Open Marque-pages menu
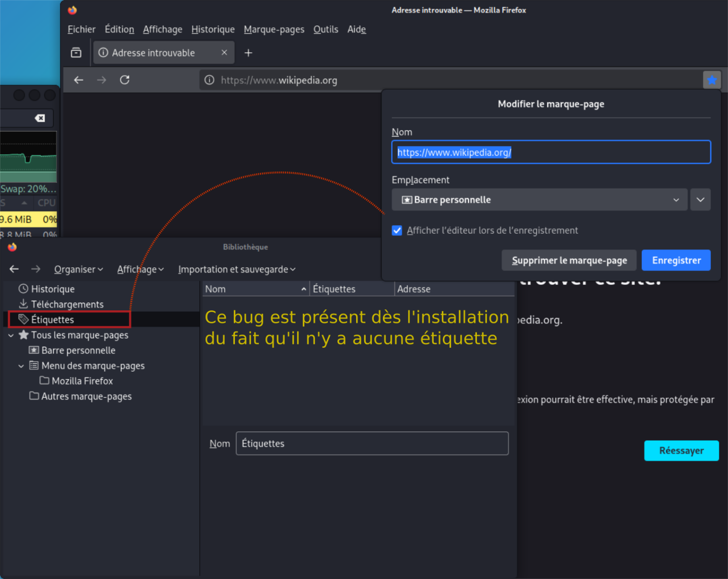 point(274,29)
